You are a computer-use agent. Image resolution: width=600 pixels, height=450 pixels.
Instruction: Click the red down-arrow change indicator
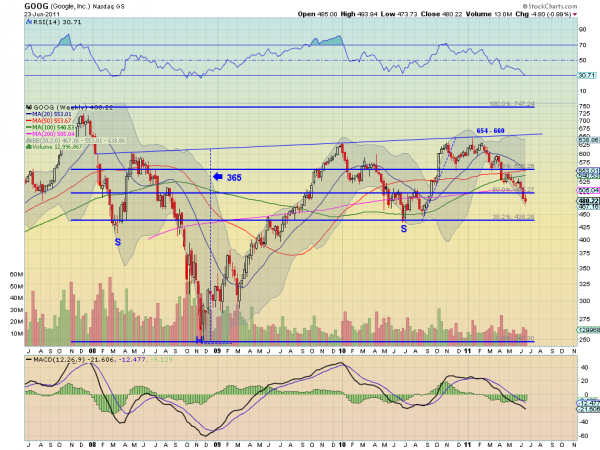575,15
